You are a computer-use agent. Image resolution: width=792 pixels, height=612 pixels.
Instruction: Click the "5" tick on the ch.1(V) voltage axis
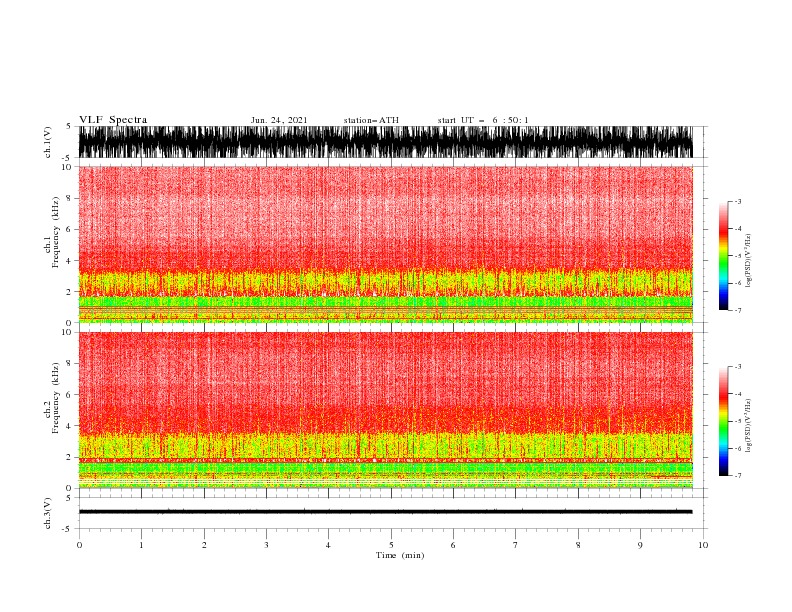coord(70,126)
